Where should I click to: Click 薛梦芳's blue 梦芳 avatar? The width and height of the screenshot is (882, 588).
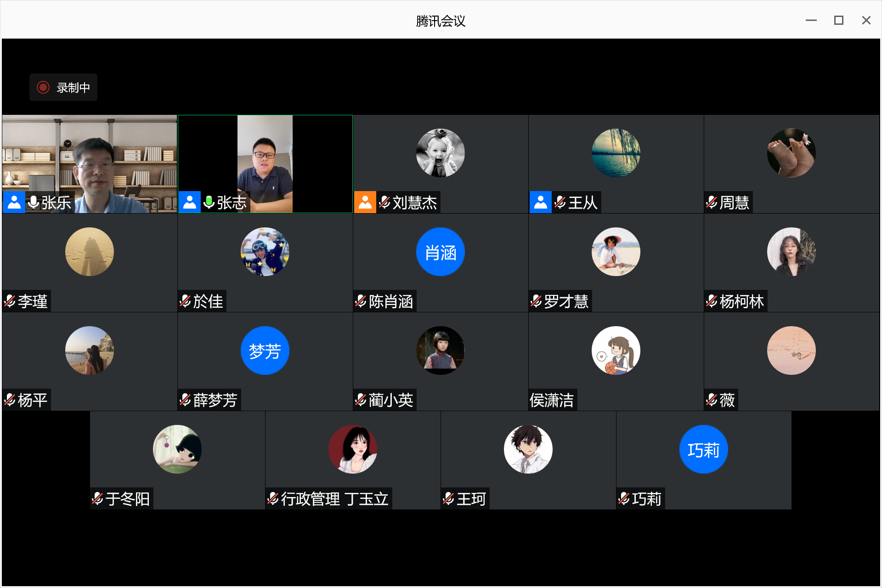(265, 351)
